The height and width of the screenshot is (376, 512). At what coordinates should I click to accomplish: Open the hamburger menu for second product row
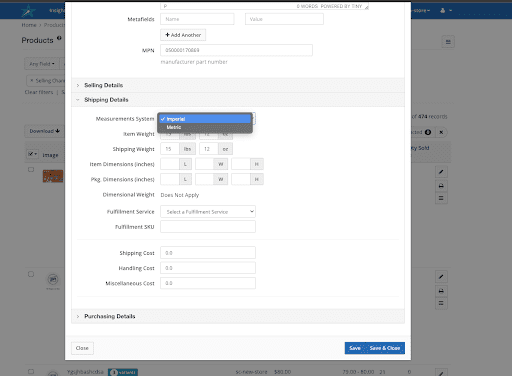pyautogui.click(x=441, y=303)
